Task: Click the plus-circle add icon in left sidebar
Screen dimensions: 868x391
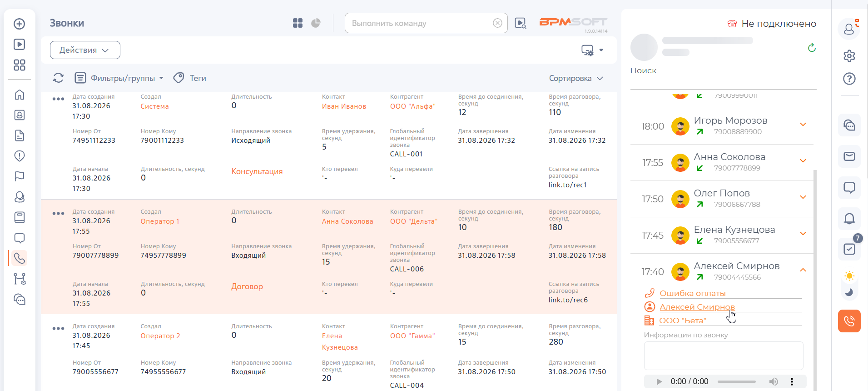Action: pos(19,24)
